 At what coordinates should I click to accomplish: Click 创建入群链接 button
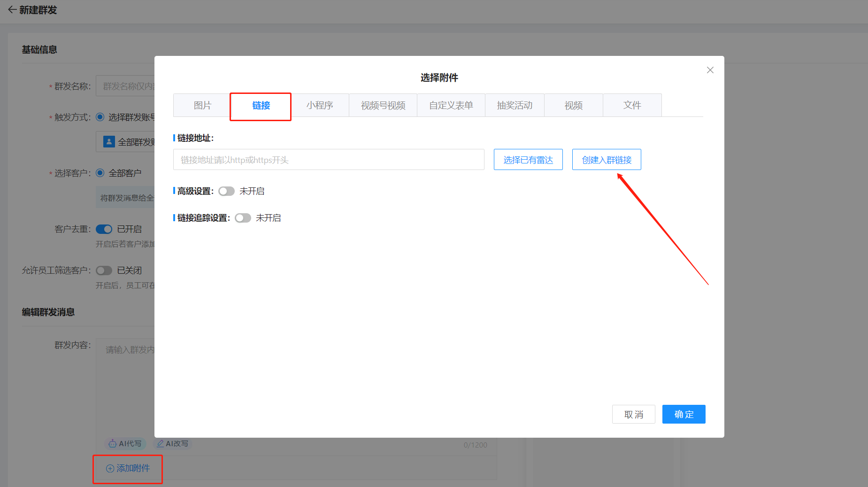tap(607, 160)
